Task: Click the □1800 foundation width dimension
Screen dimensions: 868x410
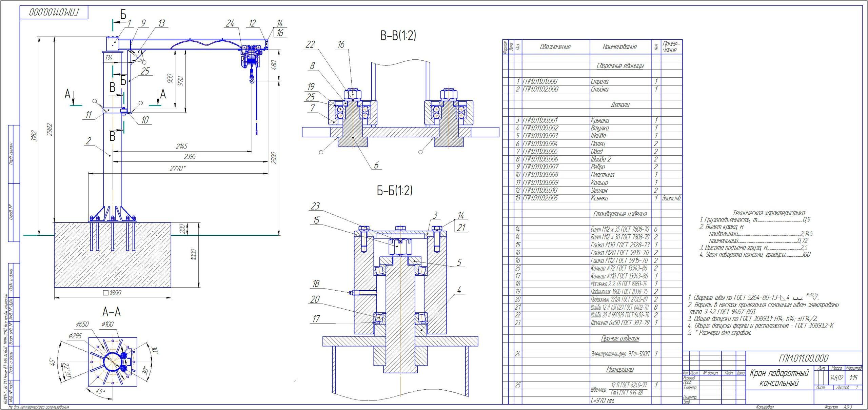Action: [112, 293]
